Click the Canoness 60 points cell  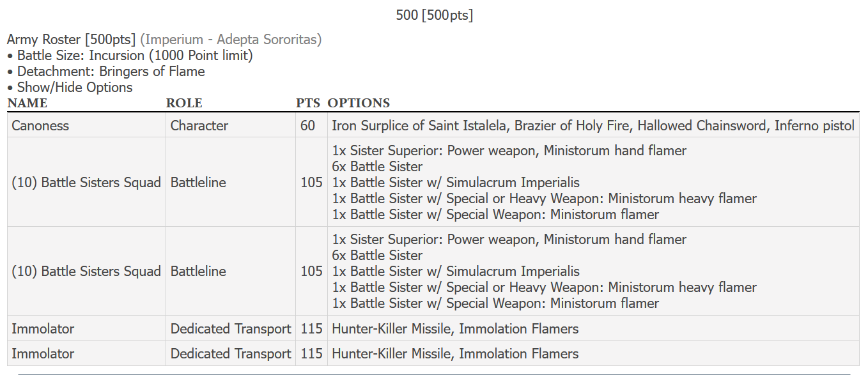pos(308,125)
